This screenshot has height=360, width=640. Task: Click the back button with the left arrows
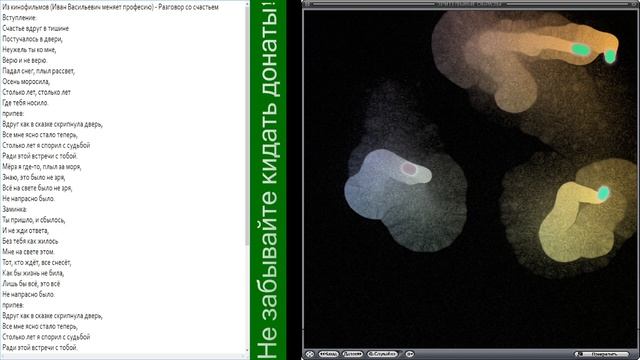coord(328,354)
